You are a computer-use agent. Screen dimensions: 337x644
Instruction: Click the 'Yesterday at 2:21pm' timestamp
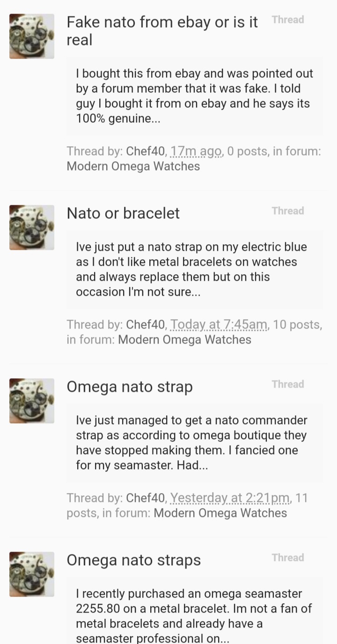(x=230, y=498)
